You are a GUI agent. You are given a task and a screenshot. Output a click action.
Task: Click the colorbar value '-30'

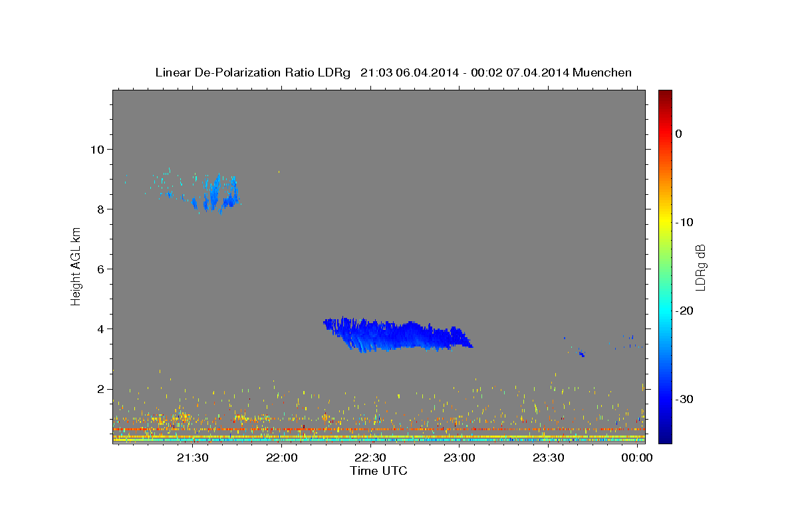click(684, 399)
